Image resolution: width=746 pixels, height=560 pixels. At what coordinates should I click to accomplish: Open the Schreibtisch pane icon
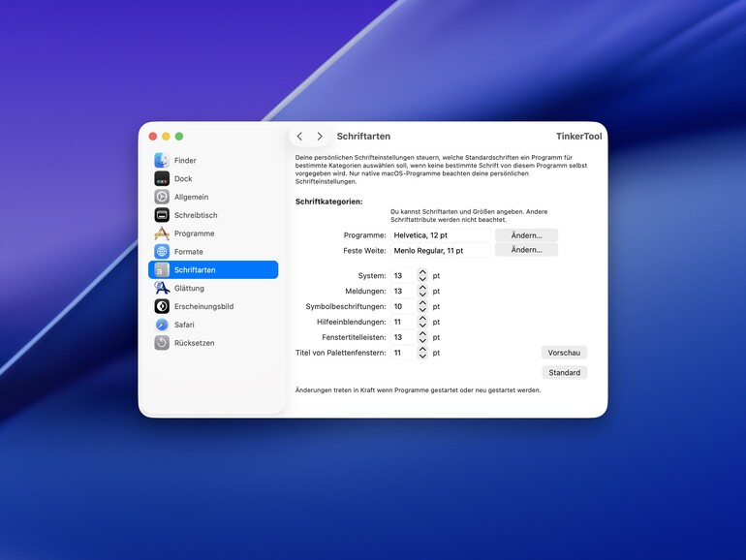point(162,215)
